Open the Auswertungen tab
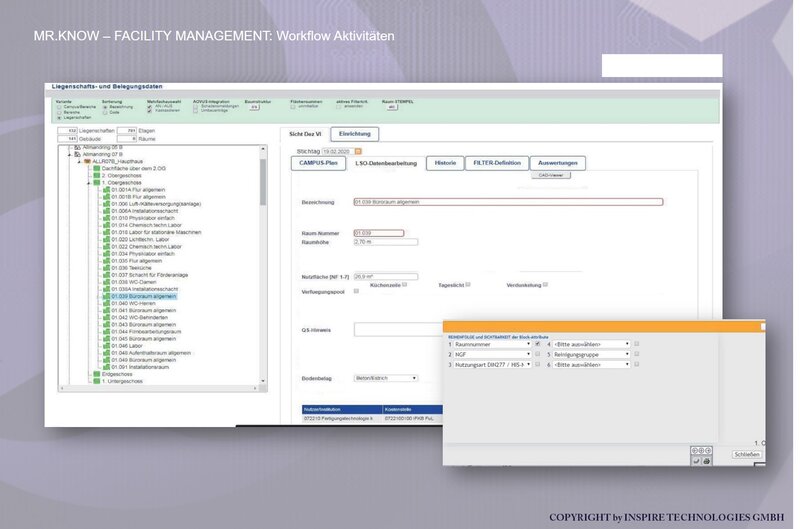800x529 pixels. point(558,163)
